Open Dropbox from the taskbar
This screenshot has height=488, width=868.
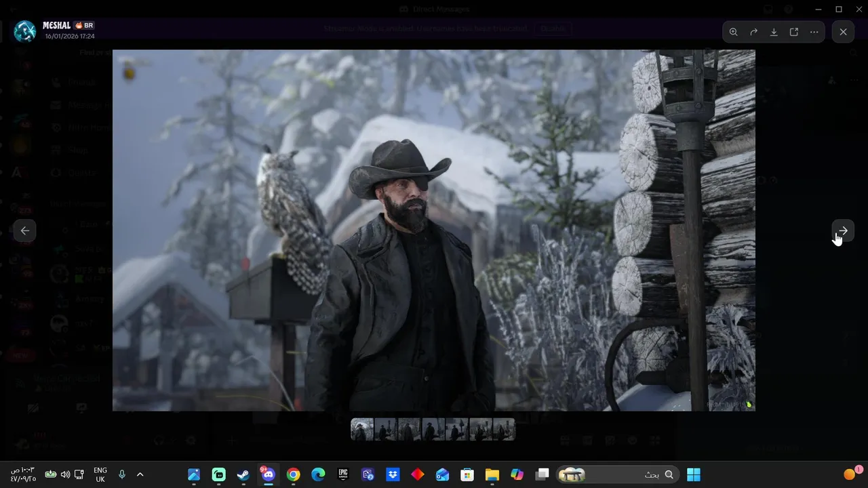coord(393,474)
